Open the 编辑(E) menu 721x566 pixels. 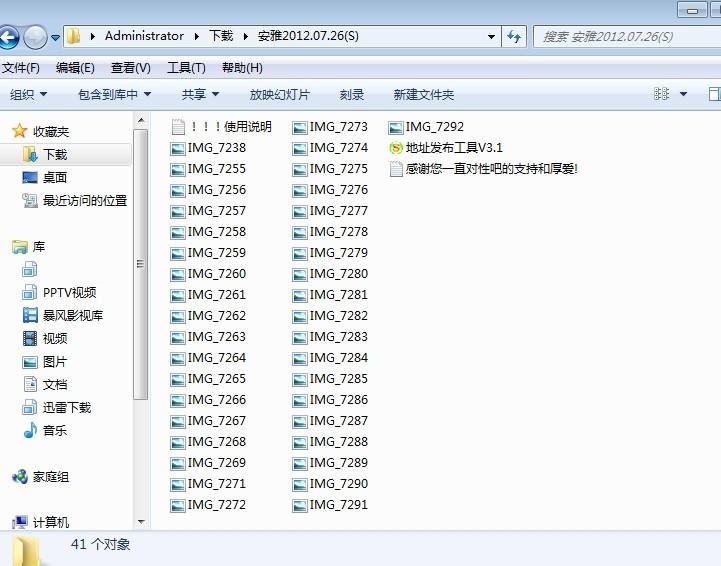pyautogui.click(x=75, y=68)
